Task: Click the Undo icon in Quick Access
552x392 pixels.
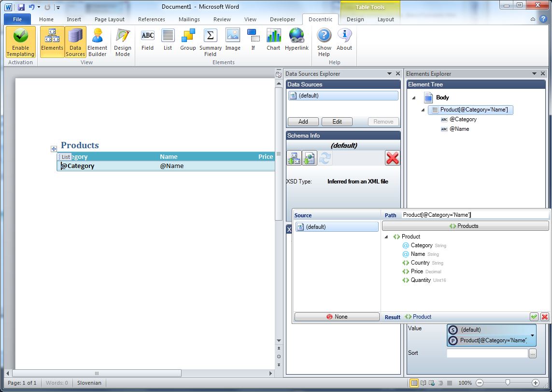Action: [x=32, y=7]
